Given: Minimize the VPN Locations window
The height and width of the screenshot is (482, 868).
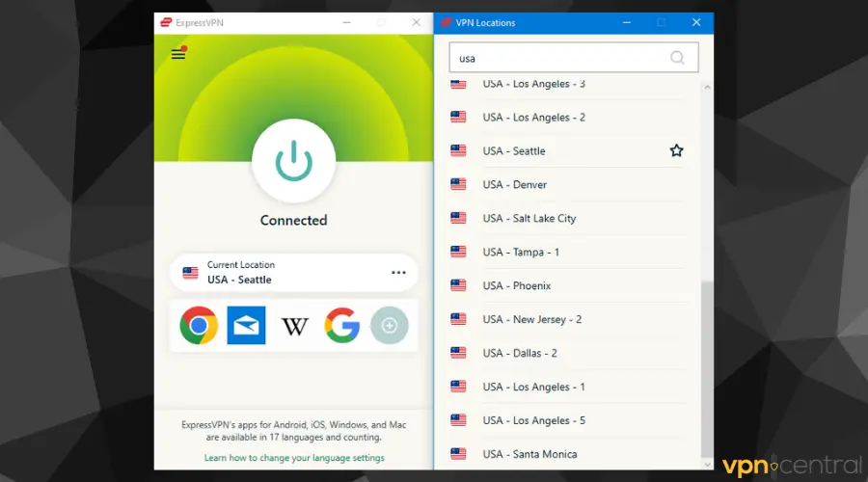Looking at the screenshot, I should pyautogui.click(x=627, y=23).
